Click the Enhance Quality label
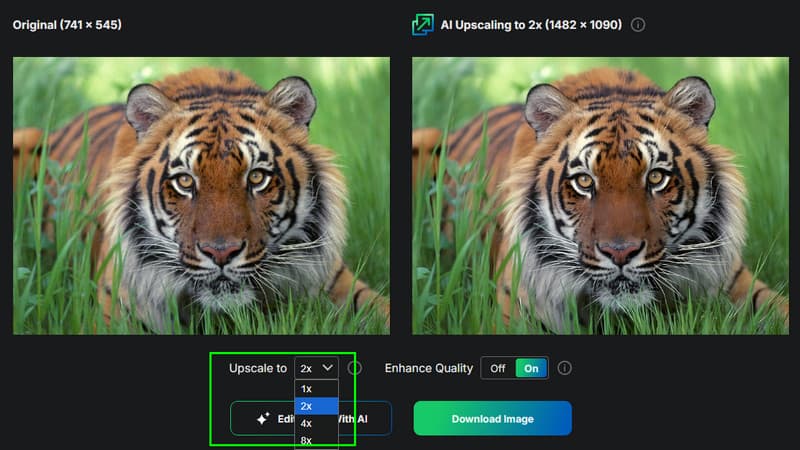800x450 pixels. 428,368
